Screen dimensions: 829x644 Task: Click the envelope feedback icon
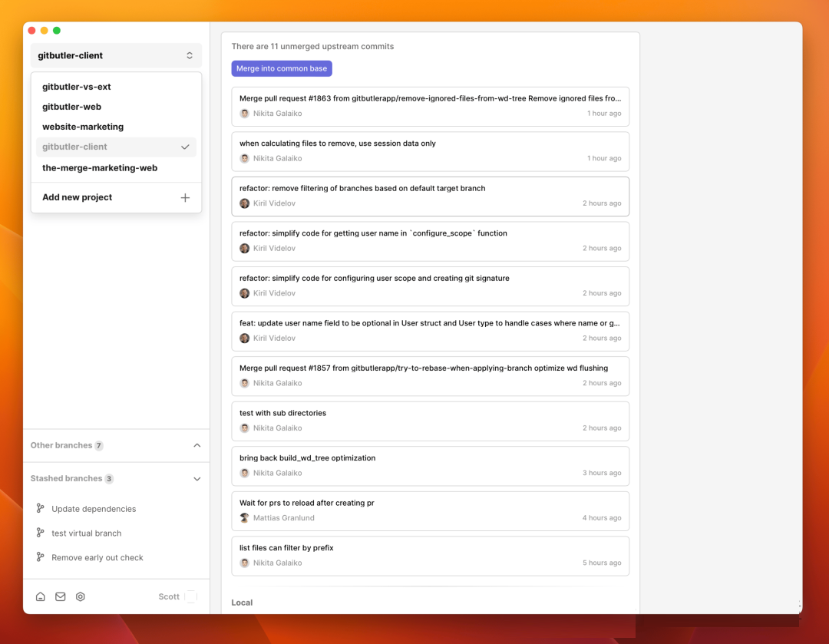(61, 596)
